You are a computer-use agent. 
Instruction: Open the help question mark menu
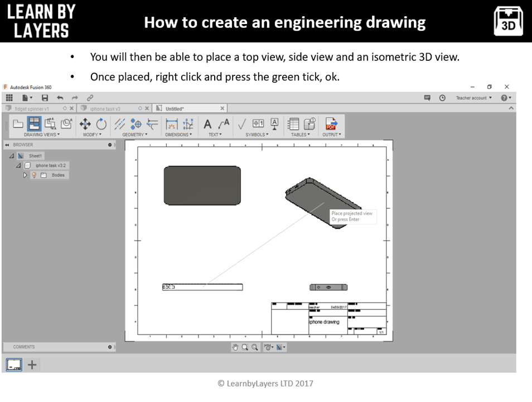(x=504, y=98)
